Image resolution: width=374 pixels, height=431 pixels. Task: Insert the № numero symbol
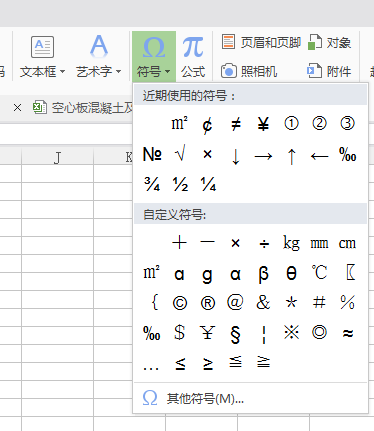tap(152, 154)
